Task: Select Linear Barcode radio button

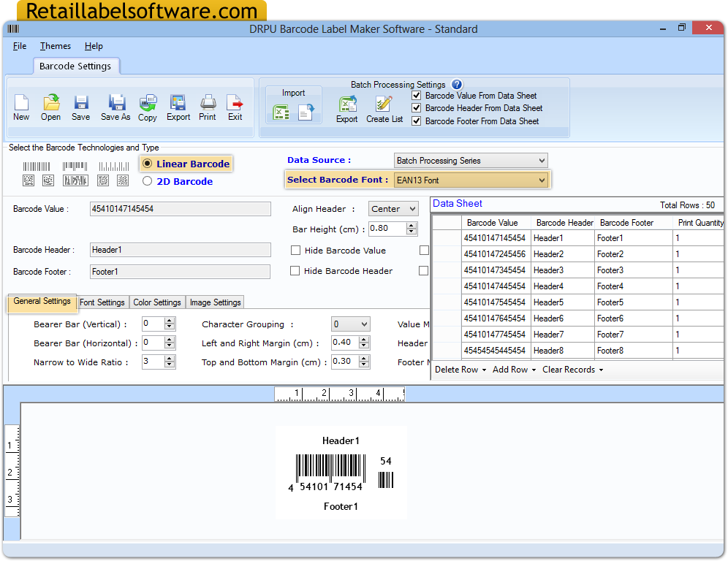Action: 147,164
